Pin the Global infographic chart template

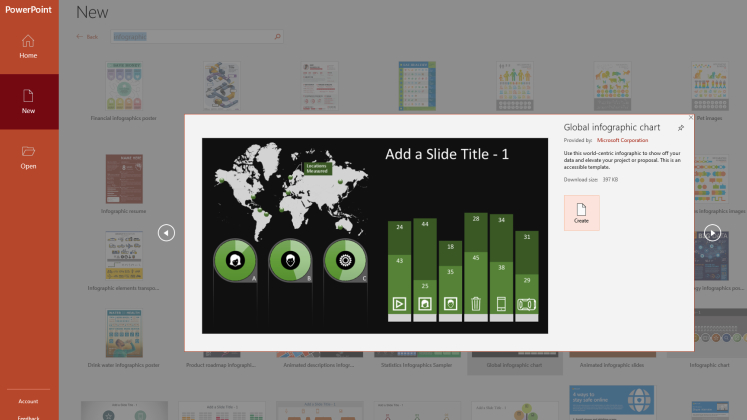tap(681, 128)
